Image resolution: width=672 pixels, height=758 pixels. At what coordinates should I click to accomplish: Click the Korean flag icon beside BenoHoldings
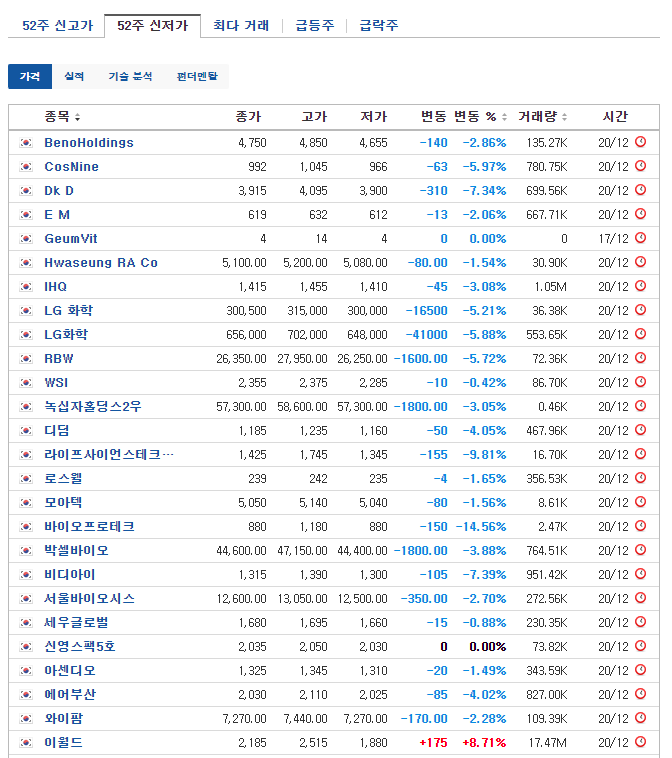(26, 143)
